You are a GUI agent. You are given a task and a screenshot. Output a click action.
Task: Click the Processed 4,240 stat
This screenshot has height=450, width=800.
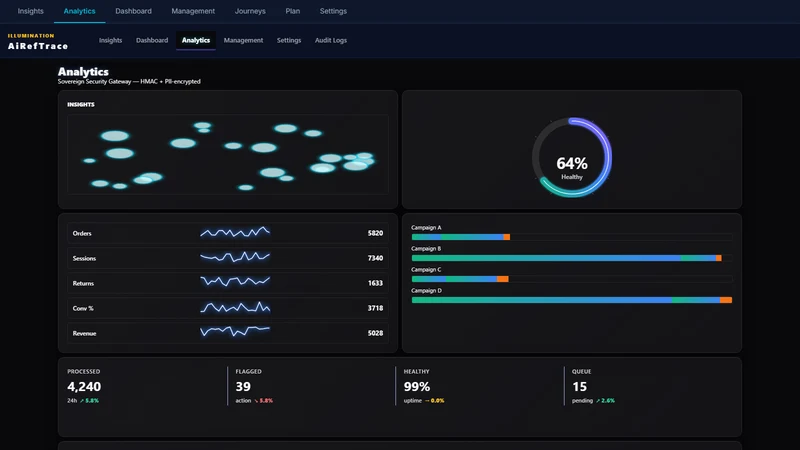click(x=84, y=387)
